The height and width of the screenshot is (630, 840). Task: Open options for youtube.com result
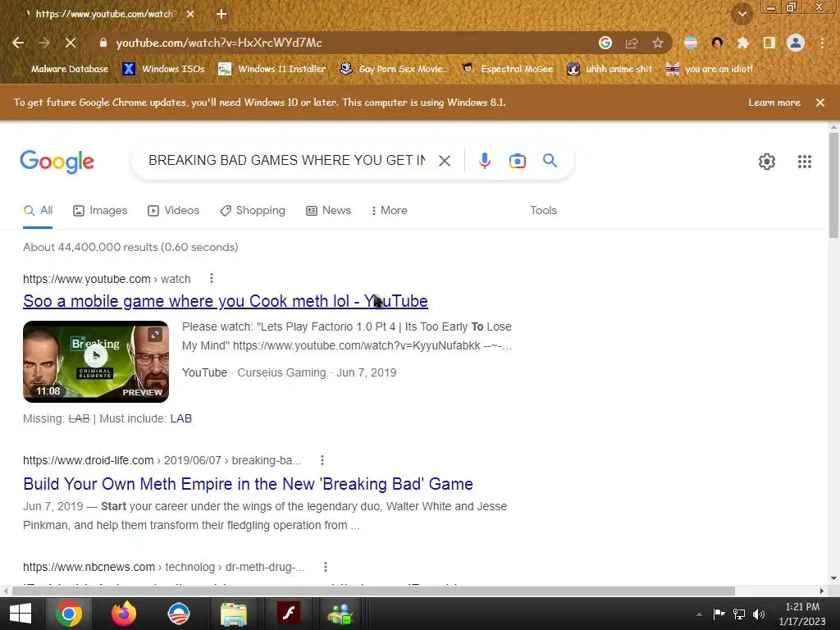coord(212,279)
